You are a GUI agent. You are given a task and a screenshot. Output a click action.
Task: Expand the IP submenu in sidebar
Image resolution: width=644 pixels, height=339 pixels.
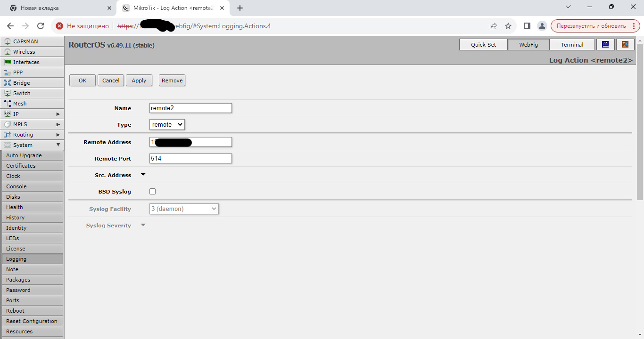point(58,114)
